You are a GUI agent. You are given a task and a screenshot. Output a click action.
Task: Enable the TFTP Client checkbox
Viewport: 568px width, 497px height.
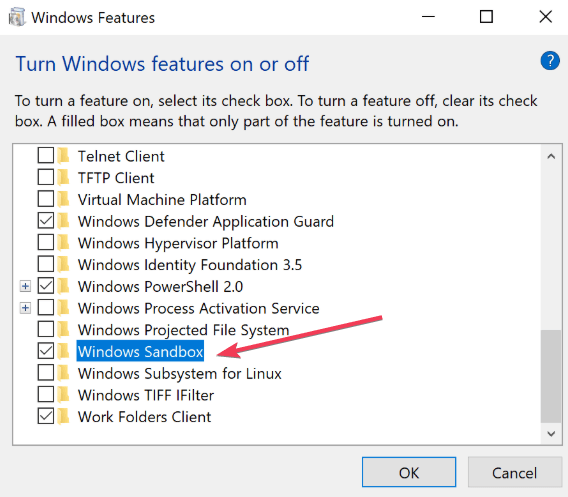pos(46,177)
